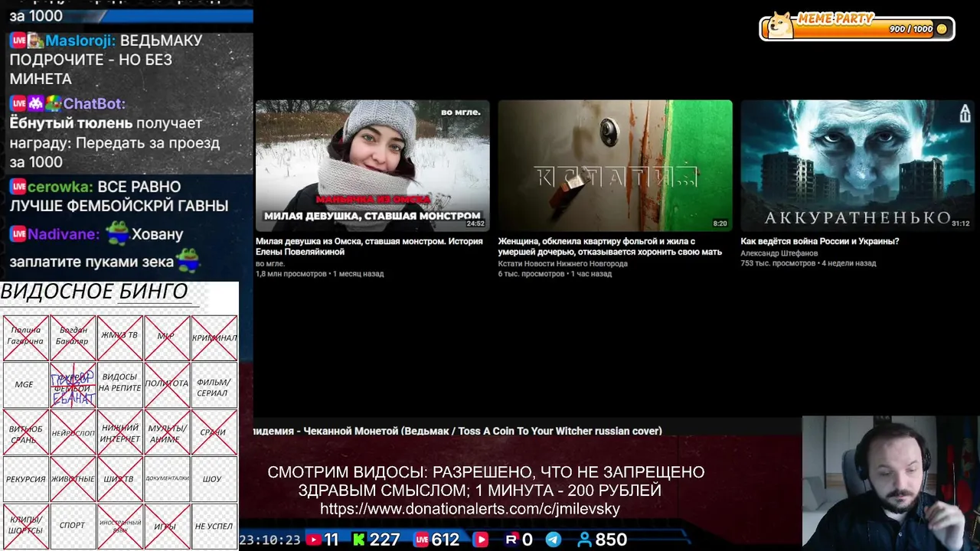The height and width of the screenshot is (551, 980).
Task: Click the title Милая девушка из Омска, ставшая монстром
Action: (369, 246)
